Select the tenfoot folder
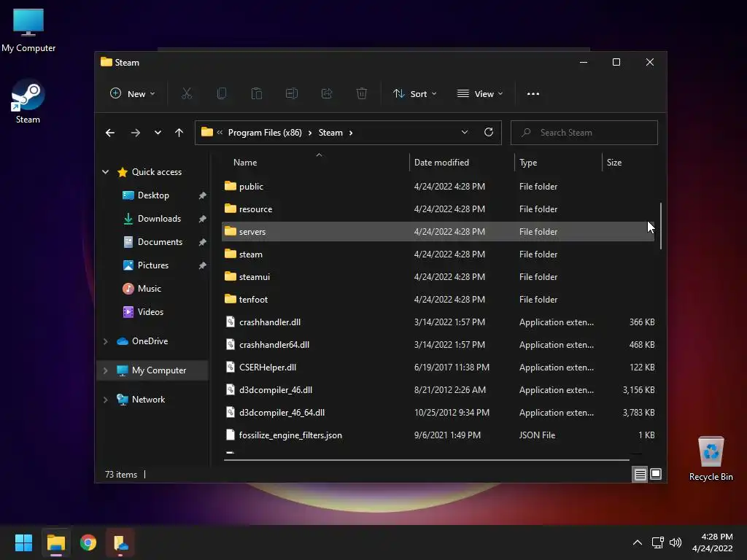 coord(438,300)
